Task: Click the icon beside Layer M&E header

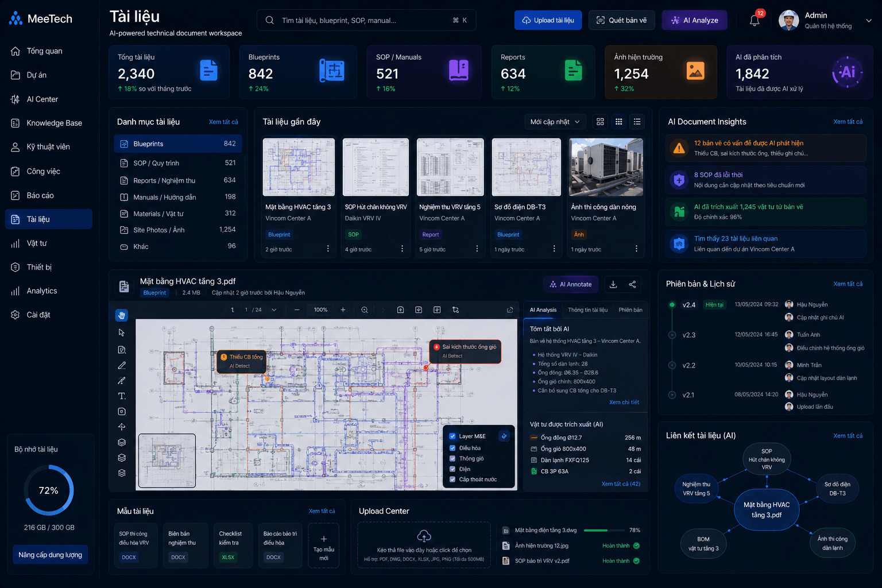Action: pos(504,436)
